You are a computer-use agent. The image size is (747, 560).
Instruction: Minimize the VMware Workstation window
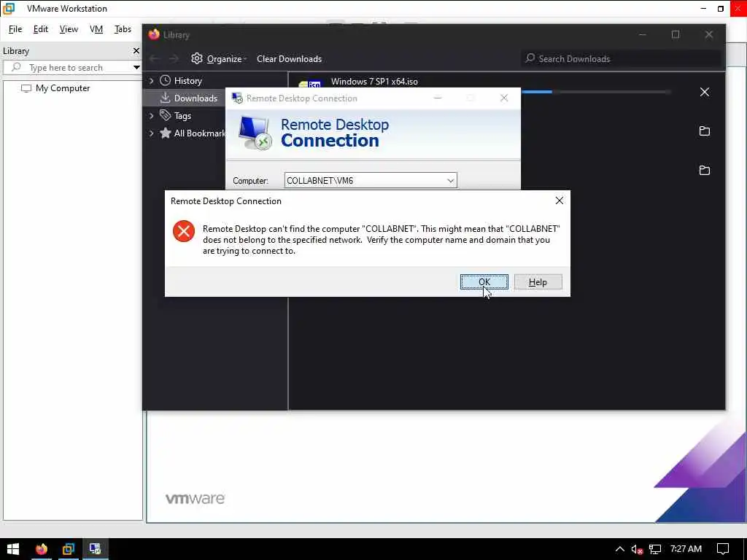pyautogui.click(x=703, y=9)
